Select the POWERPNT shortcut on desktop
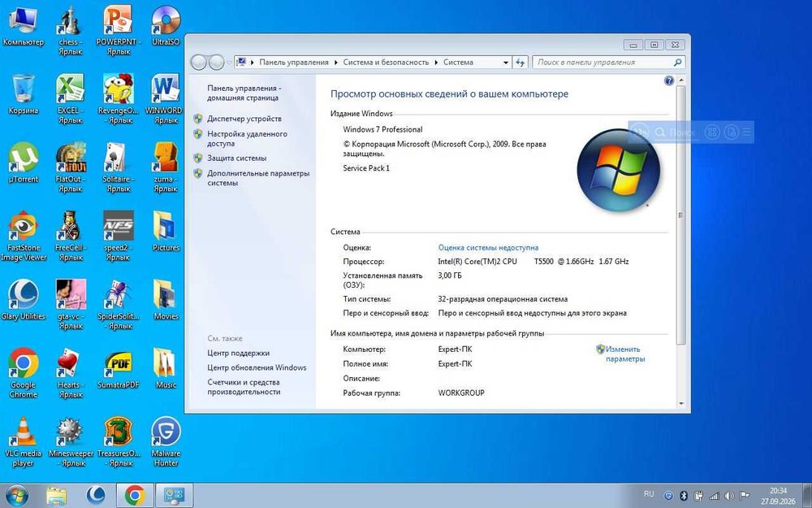Viewport: 812px width, 508px height. click(119, 21)
